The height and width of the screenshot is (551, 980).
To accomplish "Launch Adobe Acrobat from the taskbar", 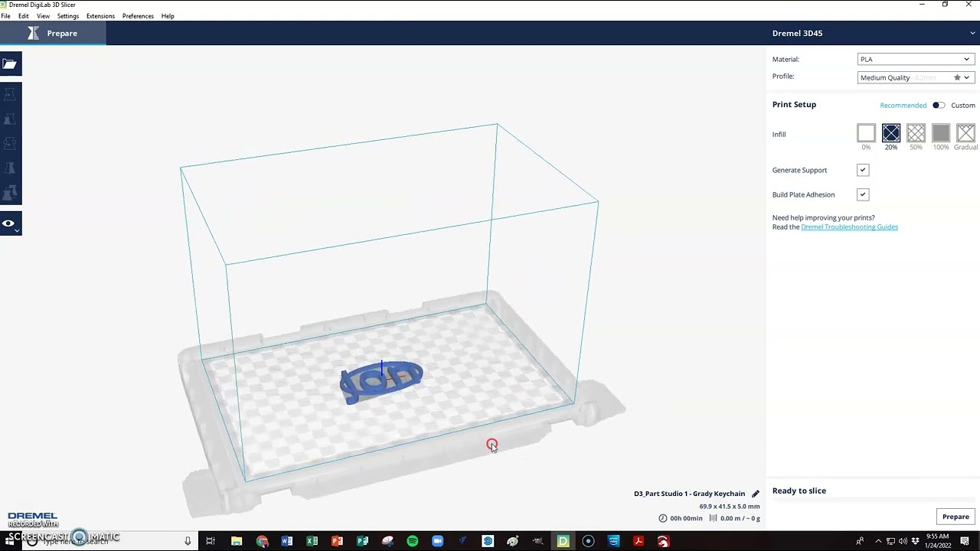I will click(638, 541).
